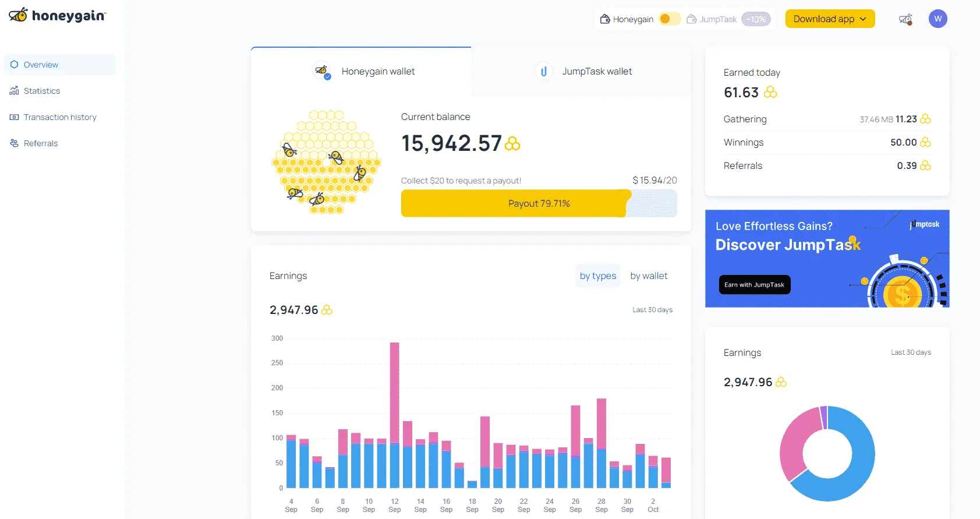This screenshot has height=519, width=980.
Task: Click the Earn with JumpTask button
Action: 755,284
